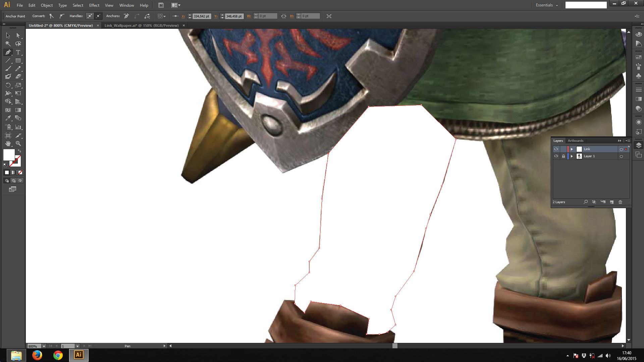Select the Hand tool
The width and height of the screenshot is (644, 362).
8,143
